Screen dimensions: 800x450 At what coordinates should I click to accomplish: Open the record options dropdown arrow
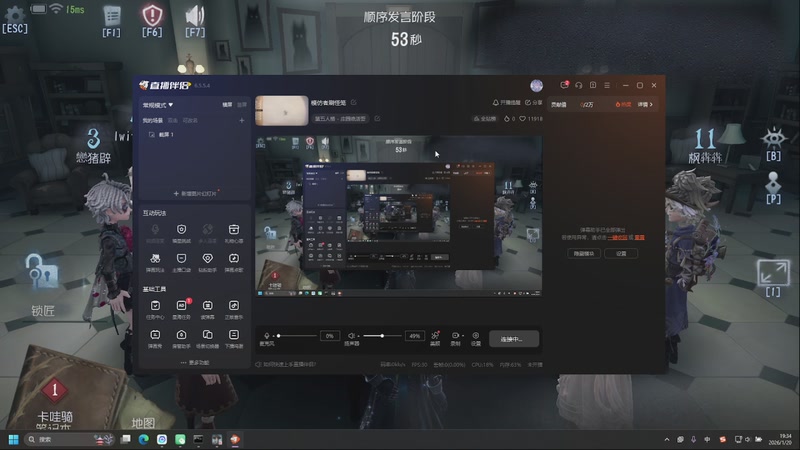pos(462,336)
